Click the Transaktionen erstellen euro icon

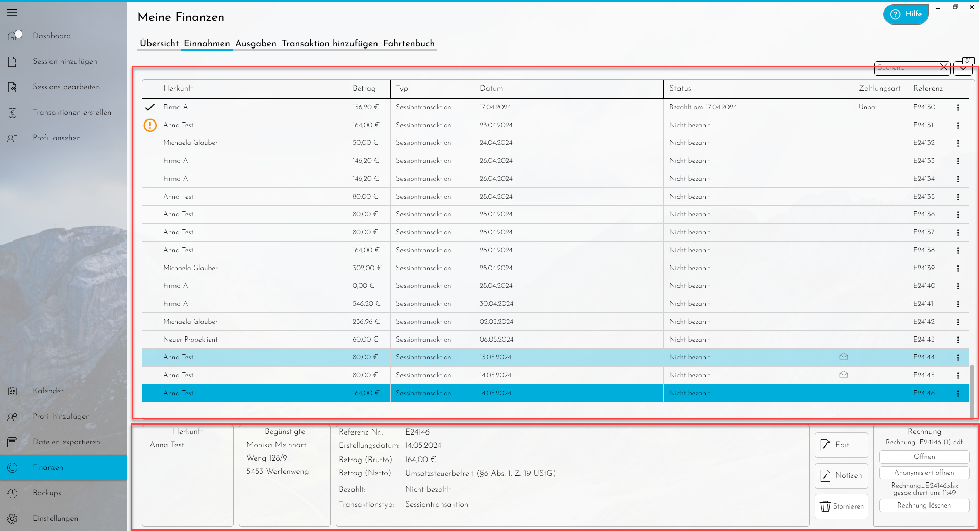coord(13,112)
